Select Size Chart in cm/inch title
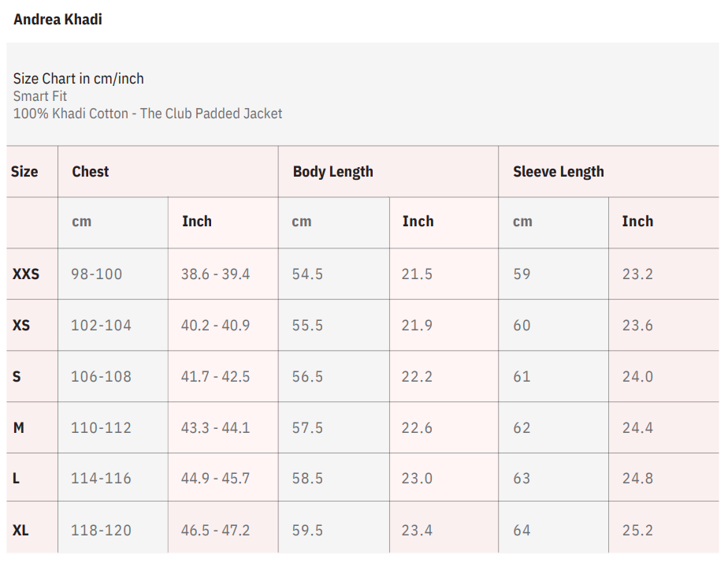 click(78, 78)
